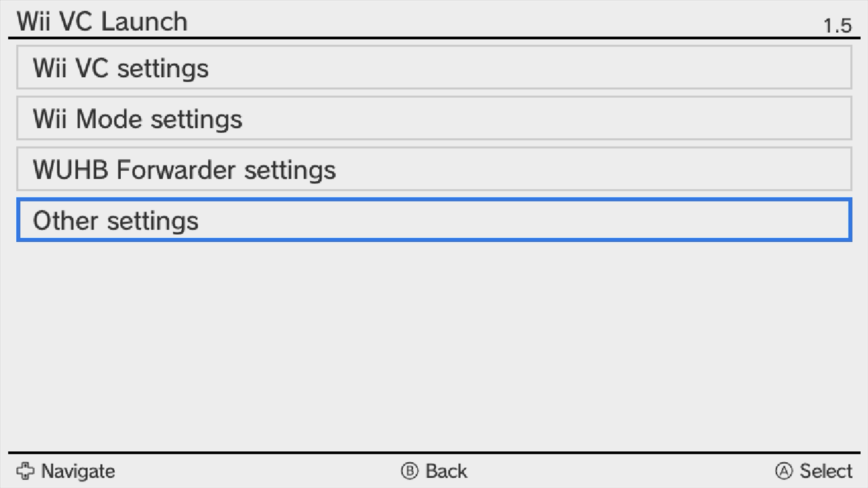Click the D-pad icon beside Navigate
This screenshot has width=868, height=488.
[25, 471]
